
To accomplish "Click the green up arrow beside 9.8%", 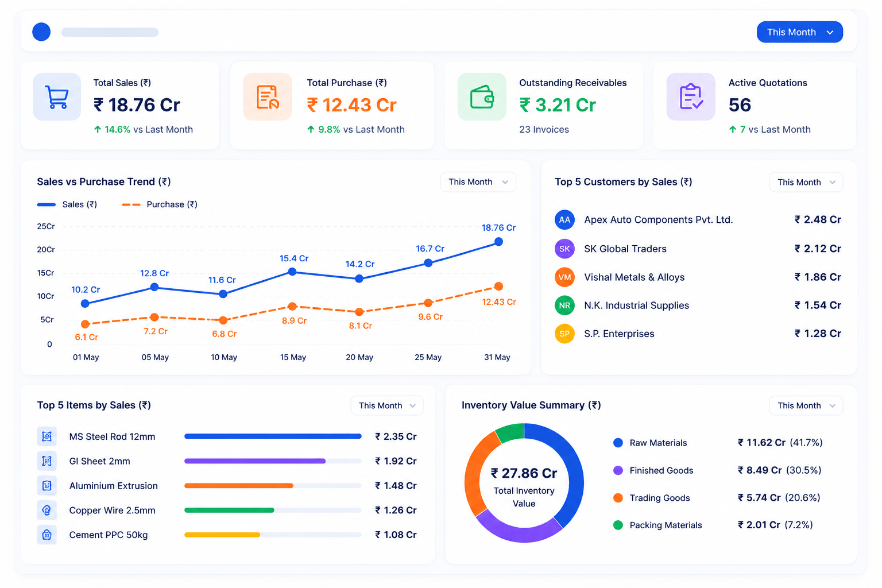I will 311,130.
